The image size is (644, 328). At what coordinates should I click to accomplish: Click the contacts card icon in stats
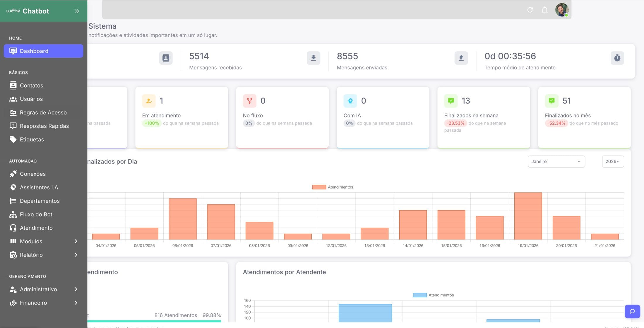166,58
